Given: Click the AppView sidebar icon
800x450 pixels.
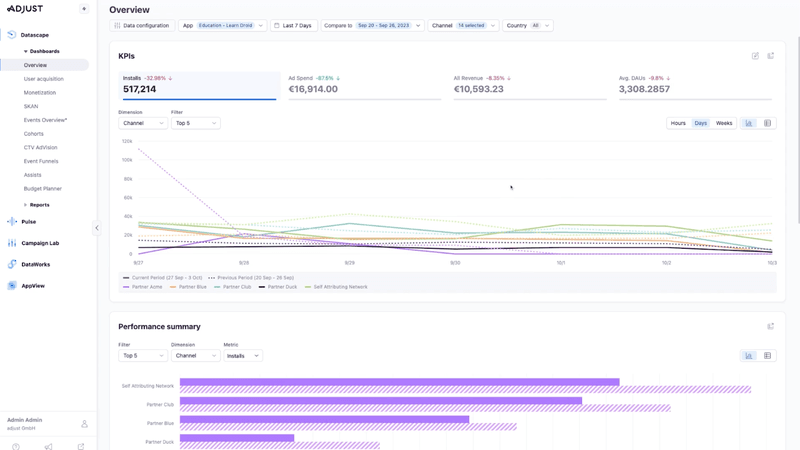Looking at the screenshot, I should tap(12, 286).
